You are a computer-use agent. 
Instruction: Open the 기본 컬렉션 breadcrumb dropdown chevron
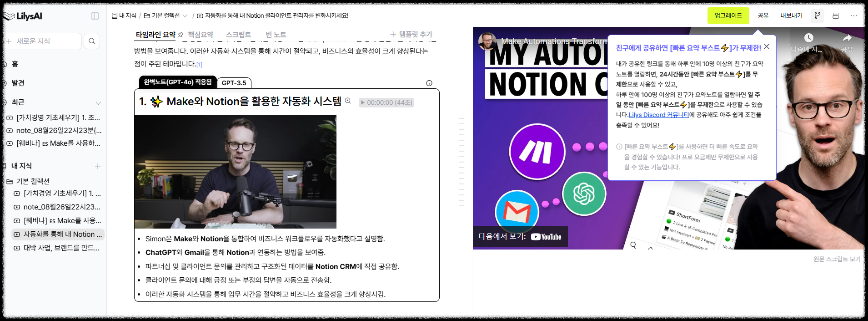coord(185,16)
